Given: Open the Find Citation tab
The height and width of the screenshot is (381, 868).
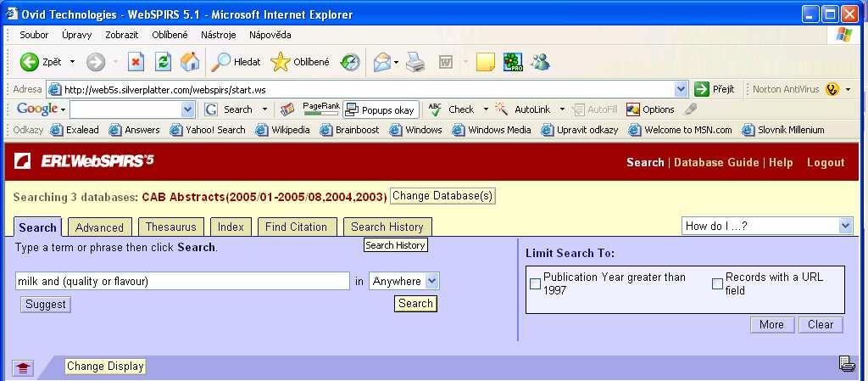Looking at the screenshot, I should pyautogui.click(x=296, y=227).
